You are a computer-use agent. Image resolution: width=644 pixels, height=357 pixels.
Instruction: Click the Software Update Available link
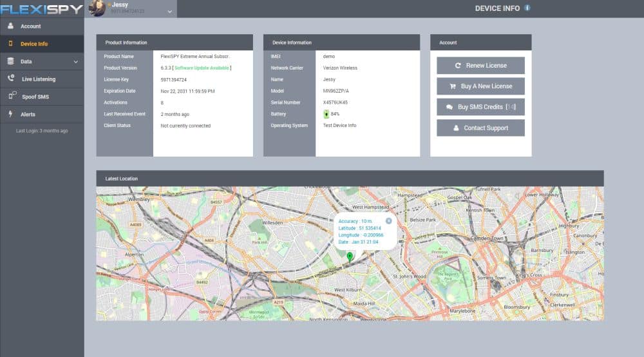(x=202, y=68)
